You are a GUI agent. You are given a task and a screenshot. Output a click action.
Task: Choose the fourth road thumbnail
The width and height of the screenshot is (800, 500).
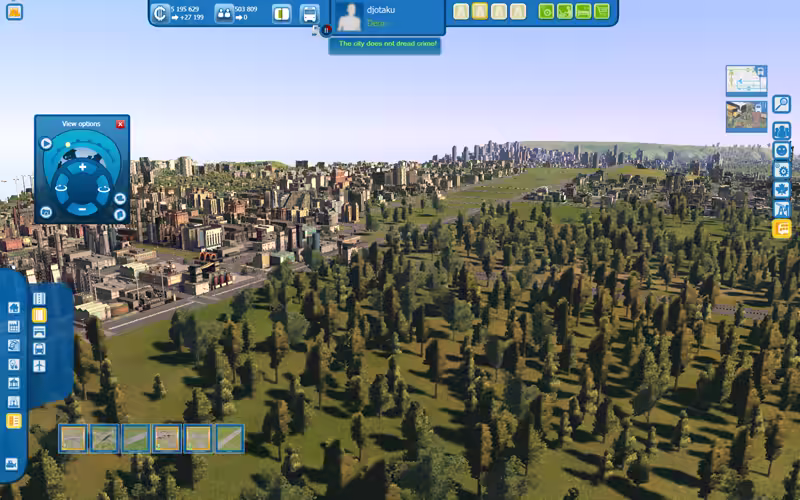(167, 439)
